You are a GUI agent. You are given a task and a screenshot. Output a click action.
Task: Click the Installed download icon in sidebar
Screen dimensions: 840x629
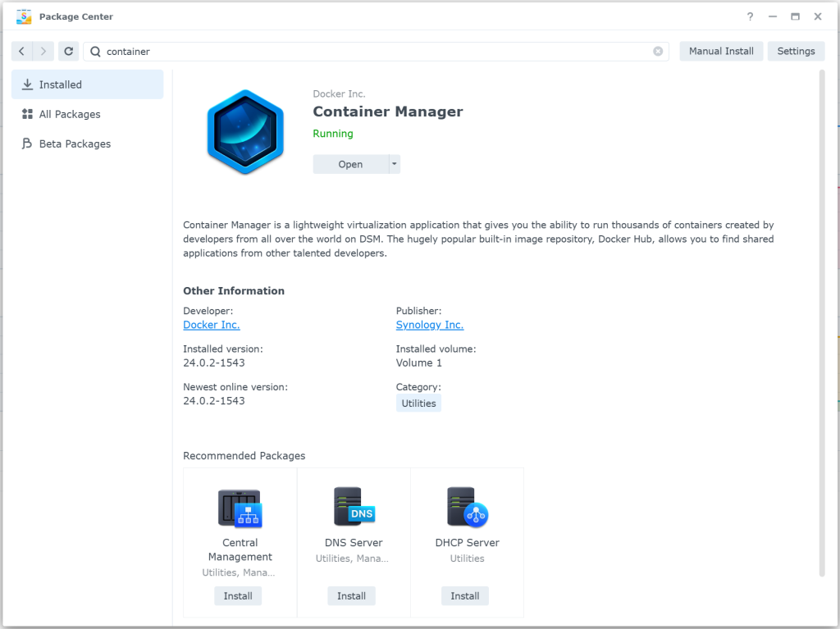[27, 84]
